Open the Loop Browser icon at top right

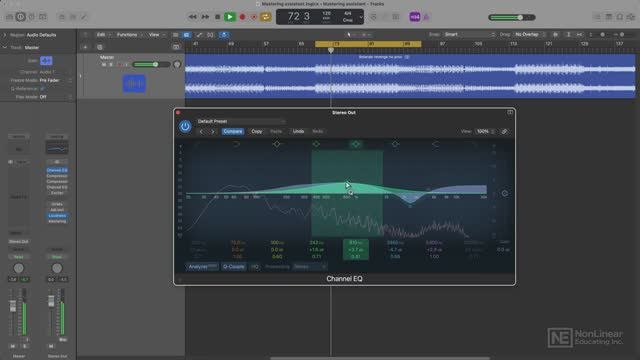[620, 17]
